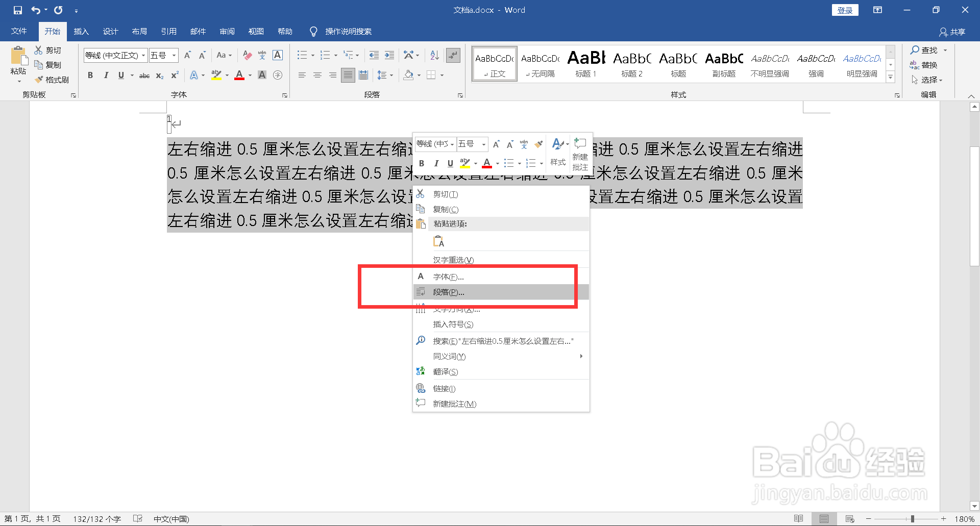Screen dimensions: 980x526
Task: Apply character shading with the gray A
Action: (x=262, y=76)
